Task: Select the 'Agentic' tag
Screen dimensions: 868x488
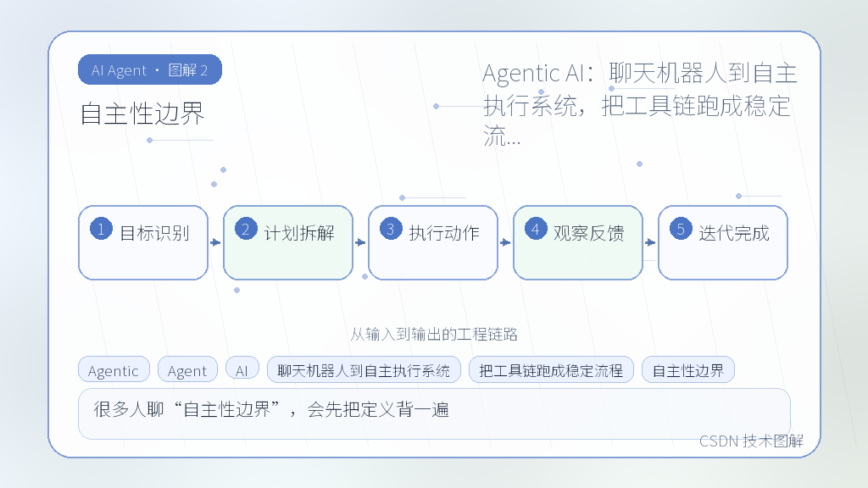Action: [x=114, y=369]
